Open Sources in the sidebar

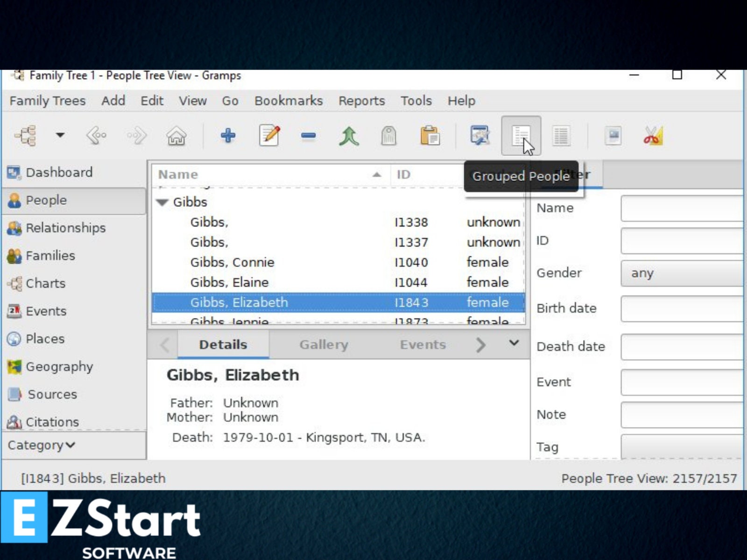(x=74, y=394)
